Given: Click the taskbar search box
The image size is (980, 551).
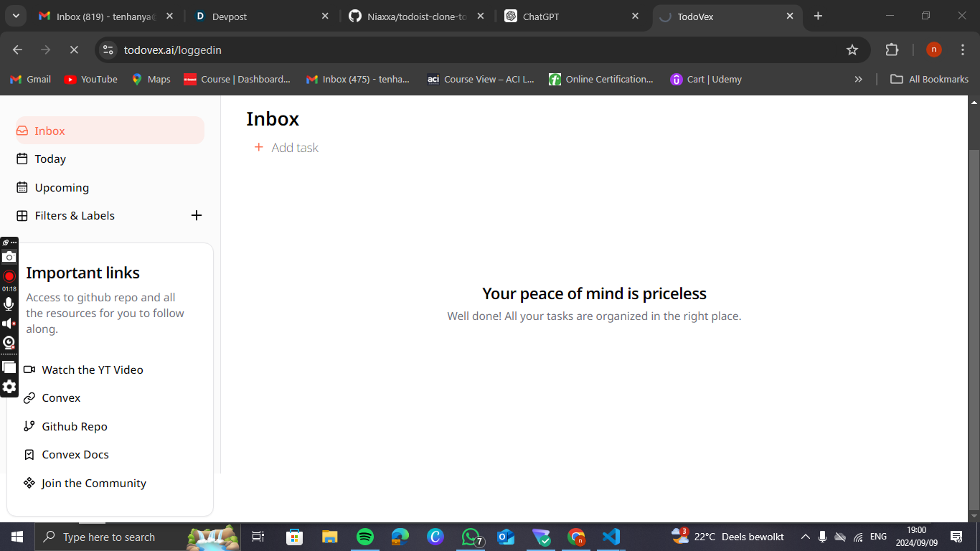Looking at the screenshot, I should (138, 537).
